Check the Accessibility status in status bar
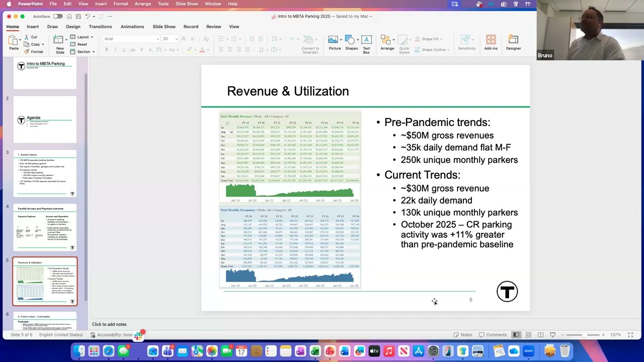 point(112,335)
